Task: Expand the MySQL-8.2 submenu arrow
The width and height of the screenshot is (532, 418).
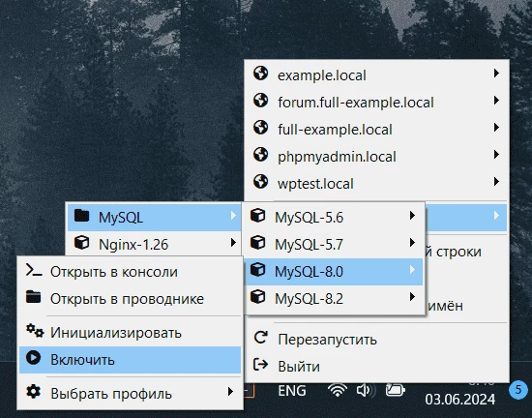Action: click(412, 297)
